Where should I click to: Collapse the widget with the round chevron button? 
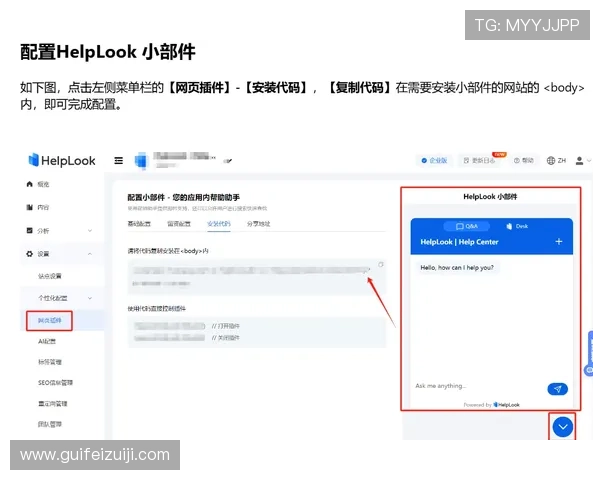point(562,427)
